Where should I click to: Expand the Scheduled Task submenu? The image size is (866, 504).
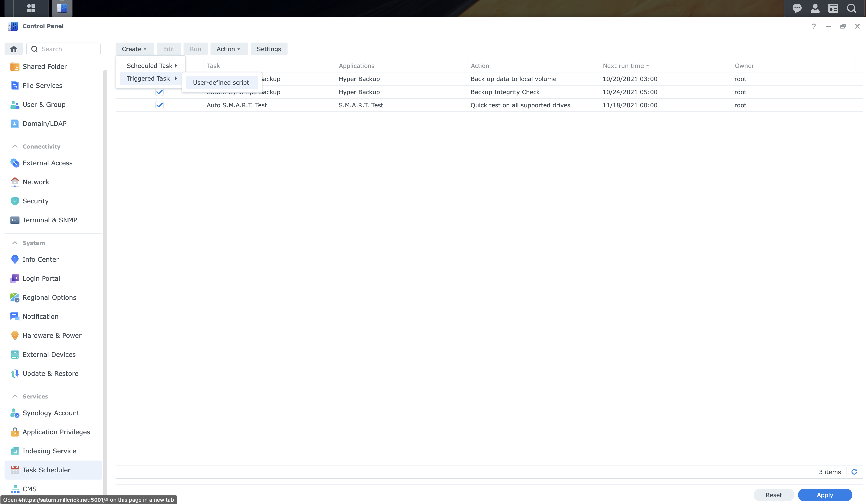pyautogui.click(x=151, y=66)
